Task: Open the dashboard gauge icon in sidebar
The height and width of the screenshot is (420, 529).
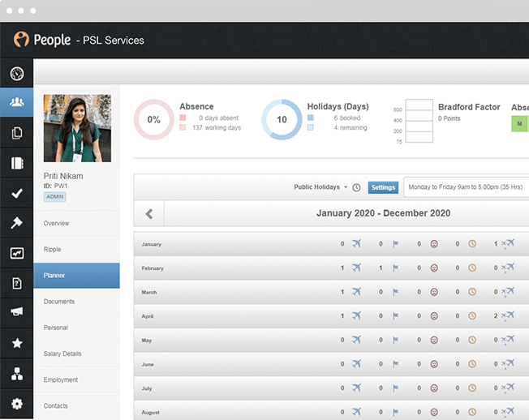Action: pos(16,74)
